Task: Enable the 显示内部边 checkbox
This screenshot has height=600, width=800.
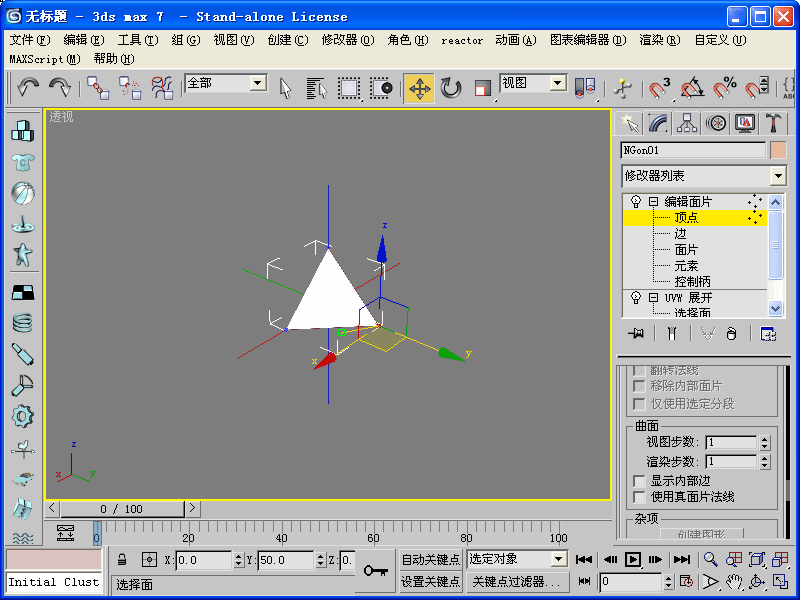Action: click(x=640, y=481)
